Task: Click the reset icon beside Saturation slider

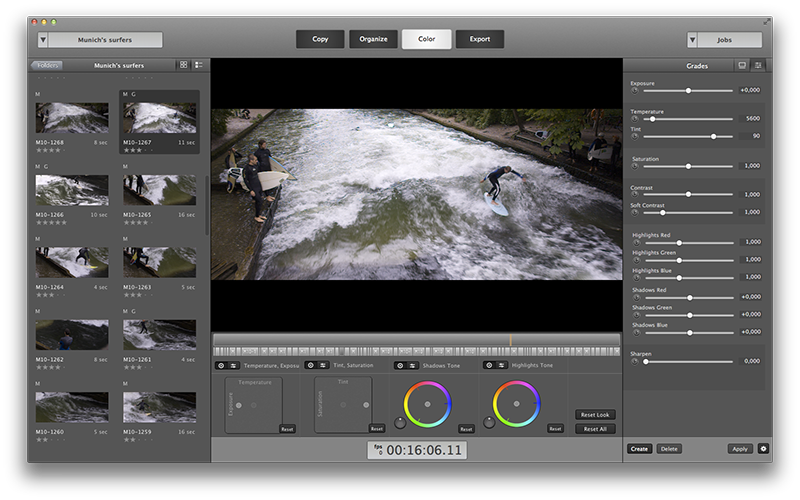Action: coord(635,166)
